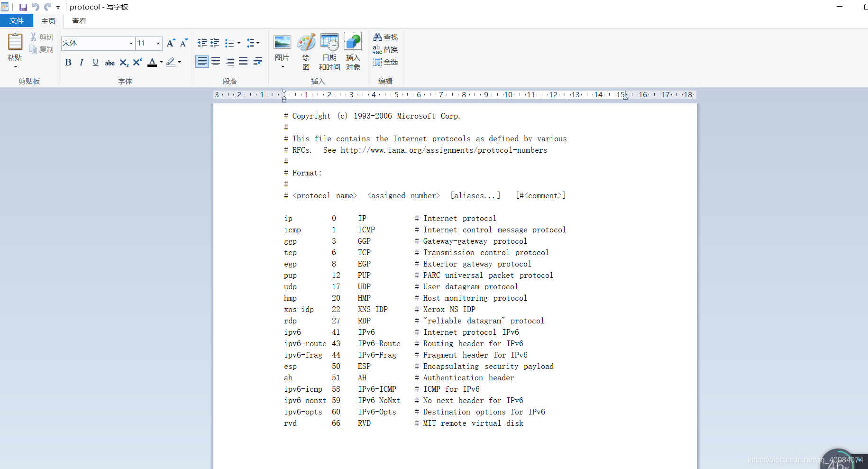The height and width of the screenshot is (469, 868).
Task: Toggle Strikethrough formatting
Action: tap(110, 62)
